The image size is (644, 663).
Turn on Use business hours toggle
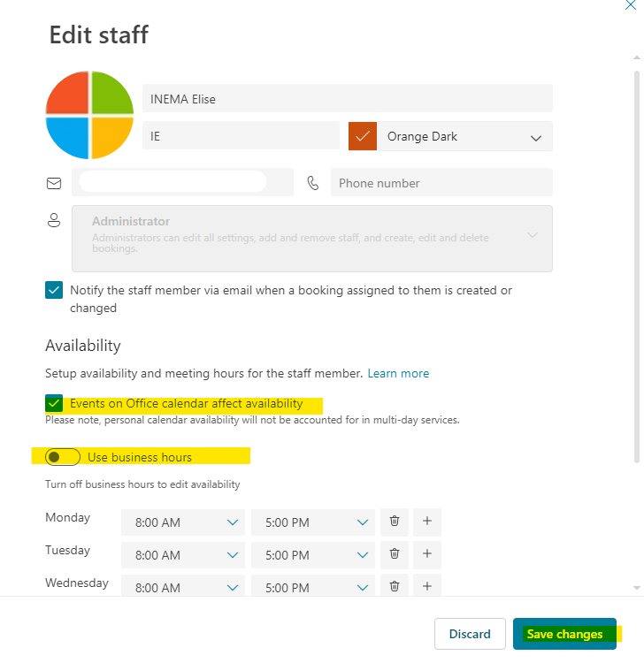tap(63, 457)
